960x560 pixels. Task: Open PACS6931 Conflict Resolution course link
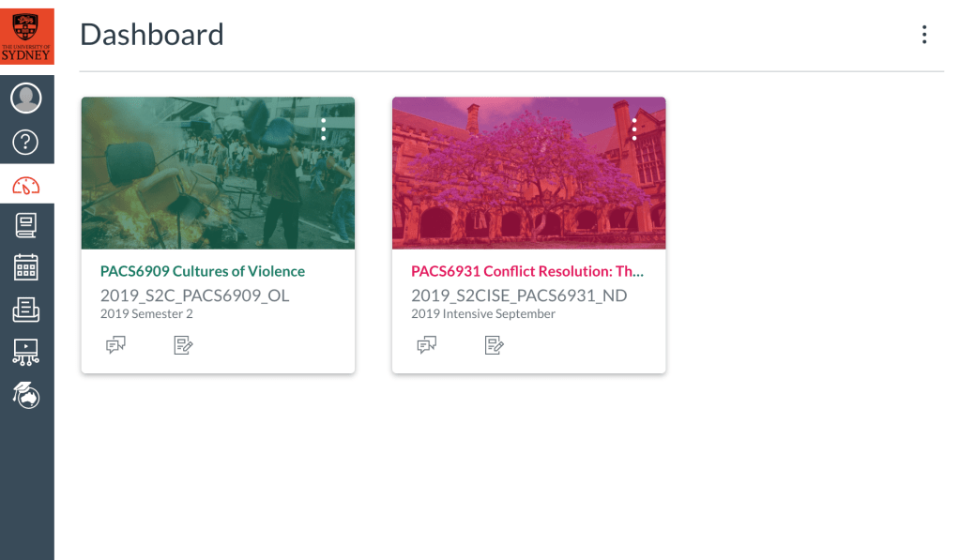527,271
